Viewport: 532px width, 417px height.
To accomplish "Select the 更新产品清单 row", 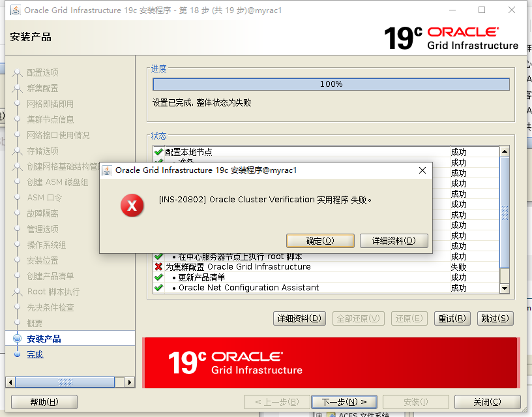I will coord(326,277).
